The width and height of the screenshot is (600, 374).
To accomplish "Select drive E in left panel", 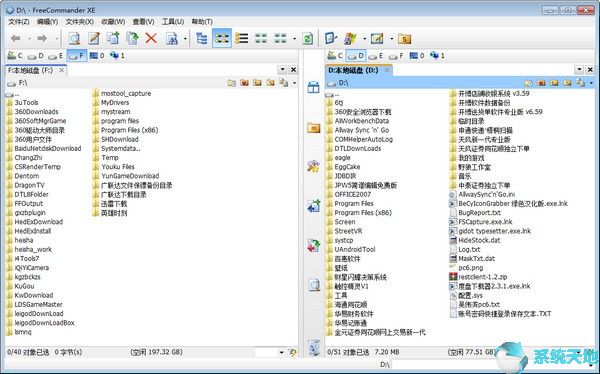I will click(56, 56).
